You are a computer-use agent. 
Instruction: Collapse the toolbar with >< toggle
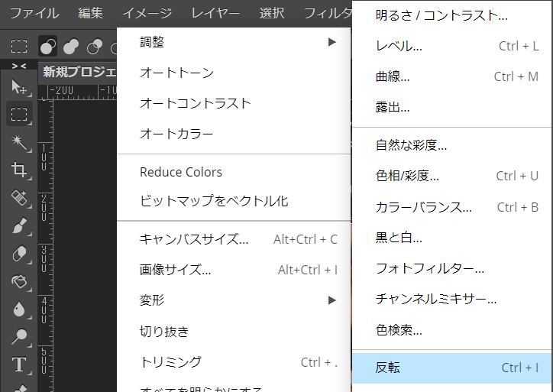[x=19, y=66]
